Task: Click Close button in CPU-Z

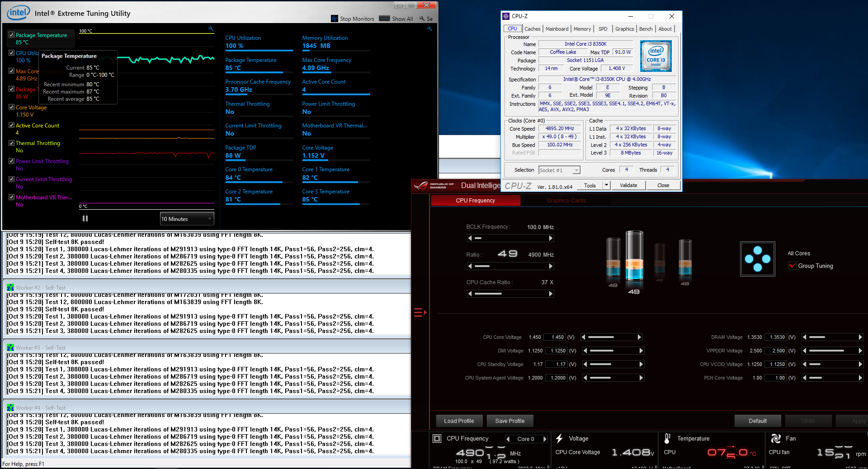Action: [x=663, y=185]
